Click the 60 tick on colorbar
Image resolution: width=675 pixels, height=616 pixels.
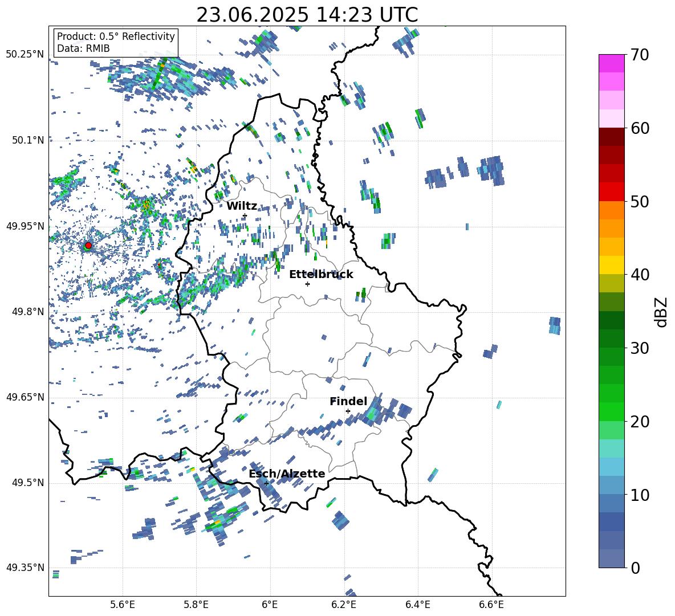tap(640, 128)
